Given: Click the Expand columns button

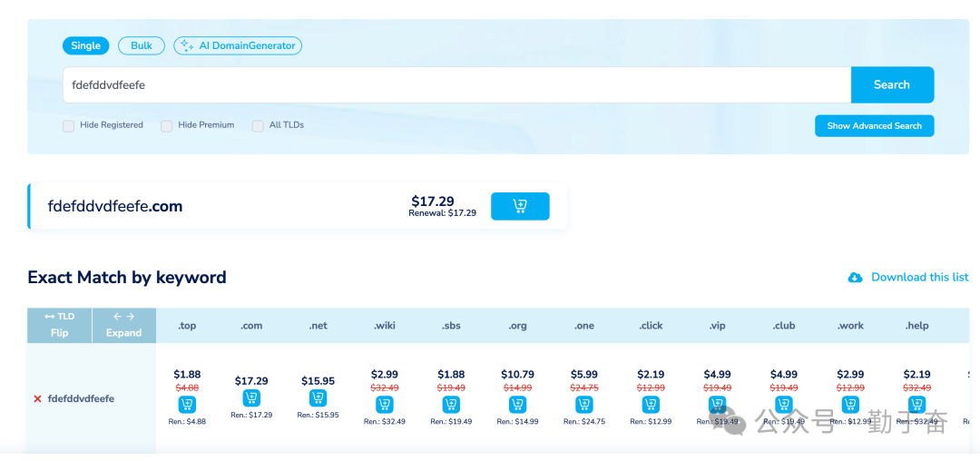Looking at the screenshot, I should 123,325.
